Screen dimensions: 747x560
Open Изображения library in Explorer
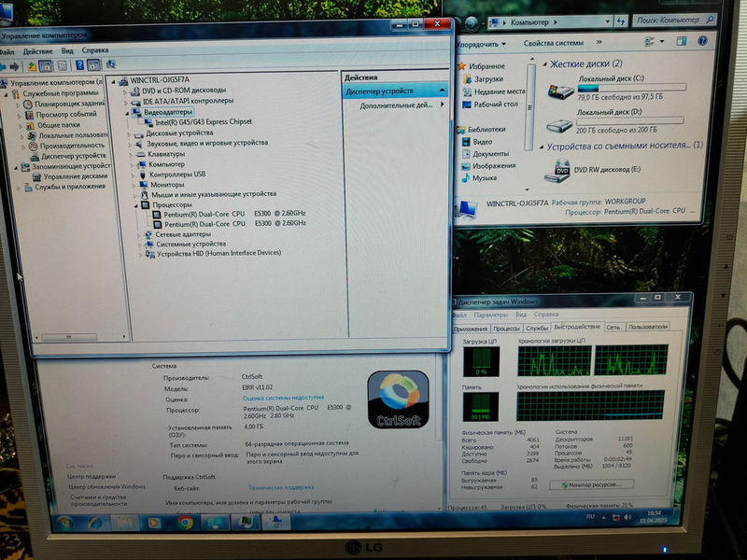click(488, 166)
